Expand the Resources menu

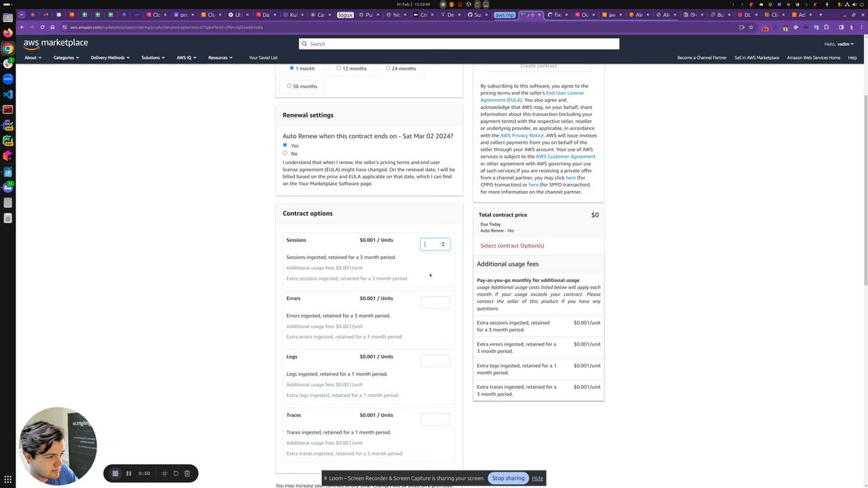pyautogui.click(x=220, y=58)
